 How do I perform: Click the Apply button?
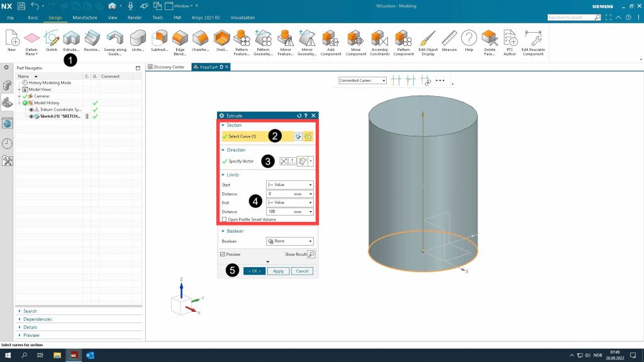[x=278, y=271]
